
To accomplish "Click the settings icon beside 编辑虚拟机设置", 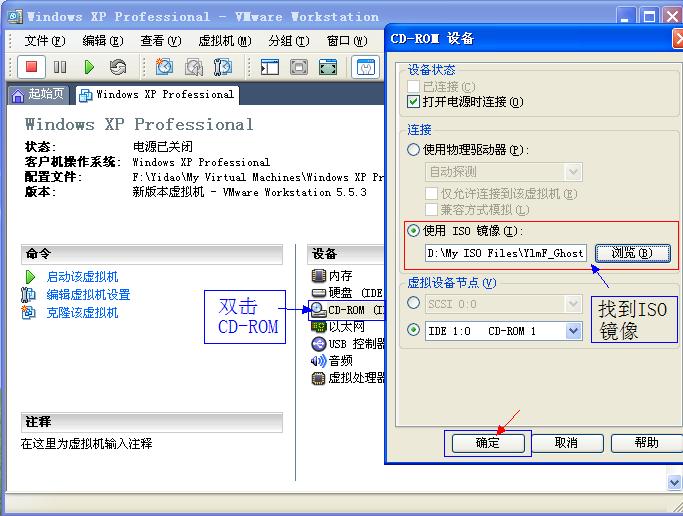I will pos(29,295).
